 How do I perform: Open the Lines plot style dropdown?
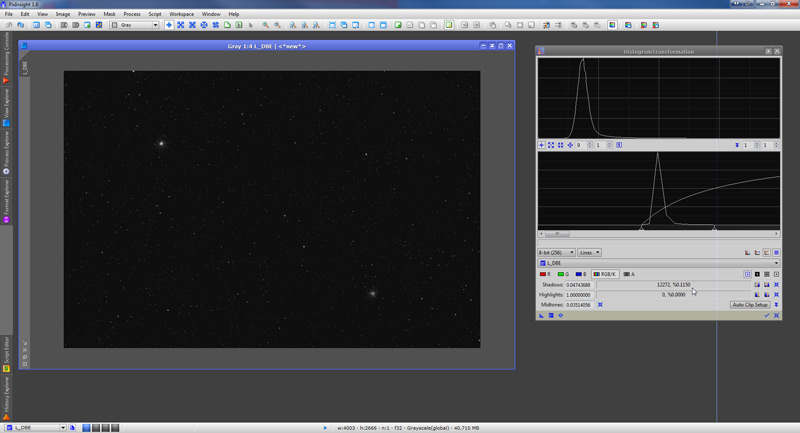coord(590,253)
